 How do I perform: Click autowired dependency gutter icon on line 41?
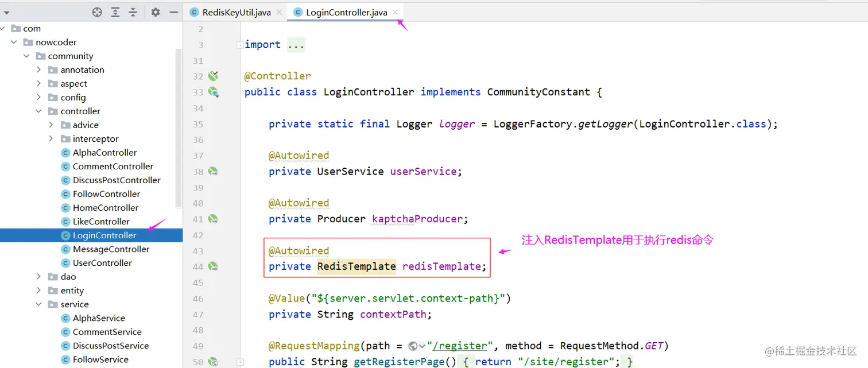click(214, 219)
